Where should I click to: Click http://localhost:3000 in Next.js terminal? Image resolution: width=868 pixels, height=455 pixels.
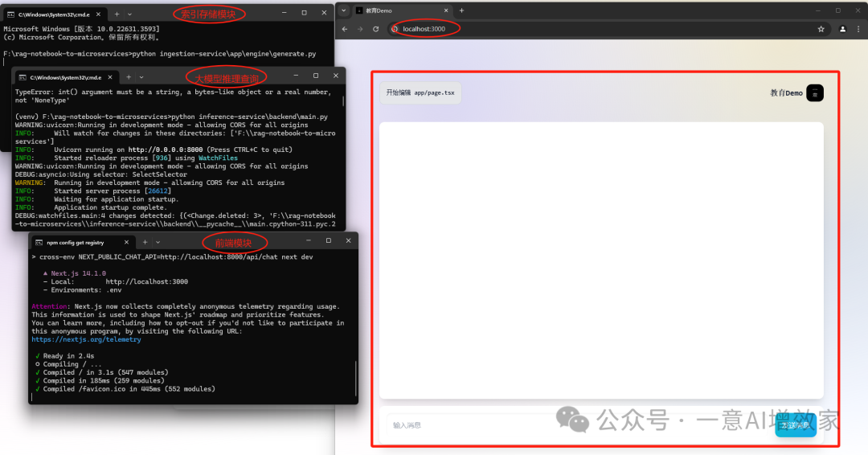(x=147, y=281)
